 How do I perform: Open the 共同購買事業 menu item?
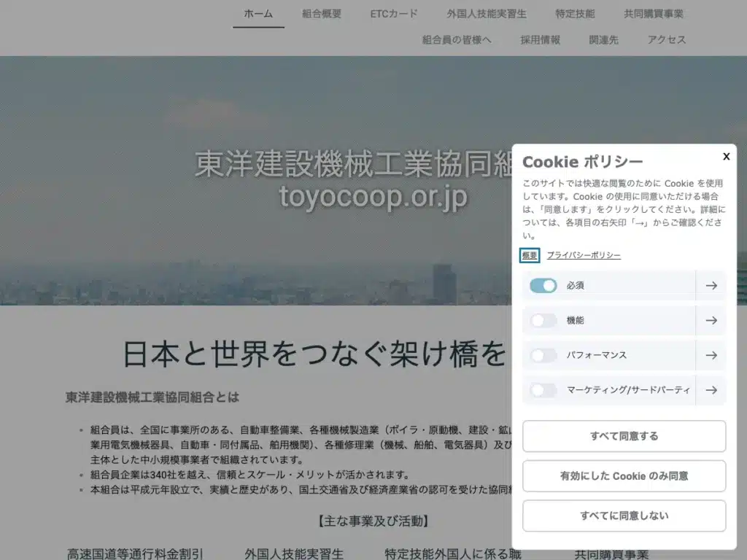click(x=654, y=14)
